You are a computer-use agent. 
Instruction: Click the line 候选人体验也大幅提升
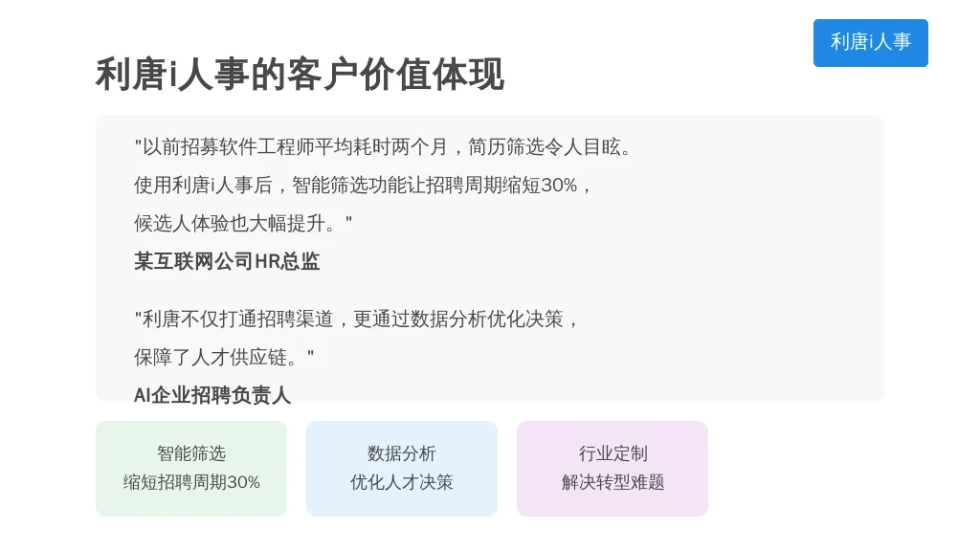pos(243,224)
